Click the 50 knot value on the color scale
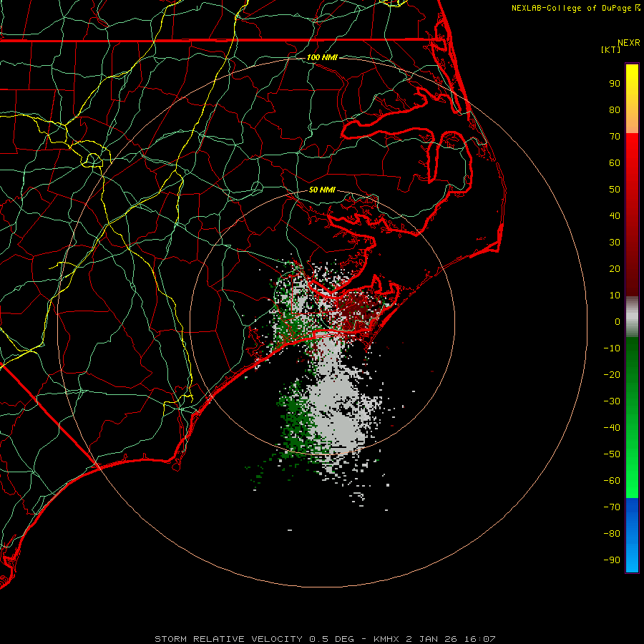Viewport: 644px width, 644px height. (615, 190)
